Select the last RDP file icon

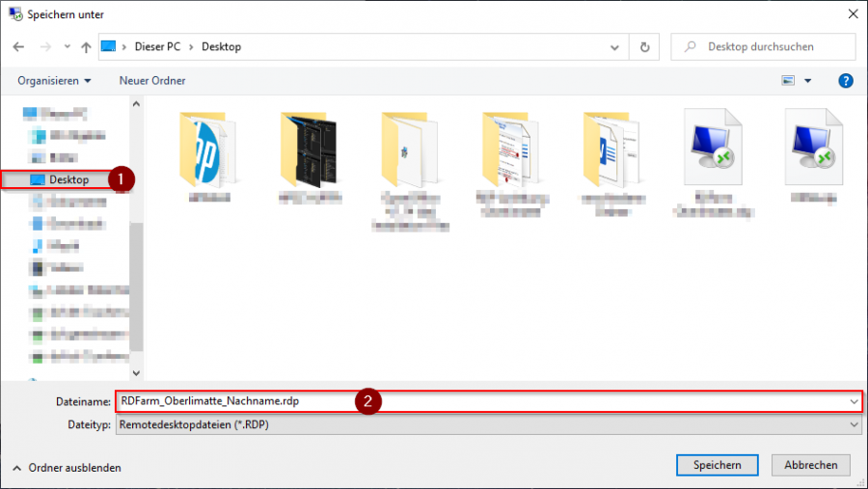point(813,148)
